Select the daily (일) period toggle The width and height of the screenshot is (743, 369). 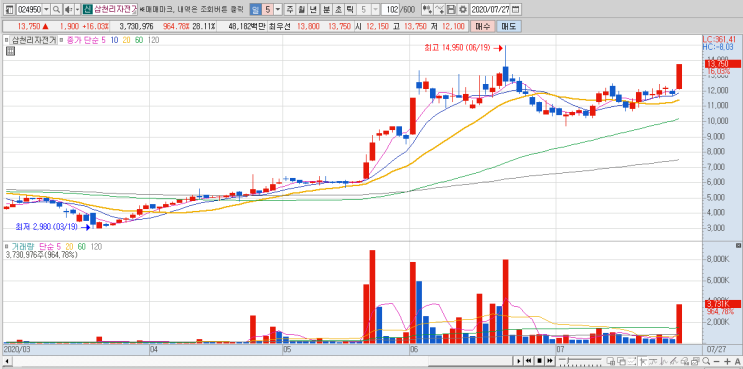[255, 9]
